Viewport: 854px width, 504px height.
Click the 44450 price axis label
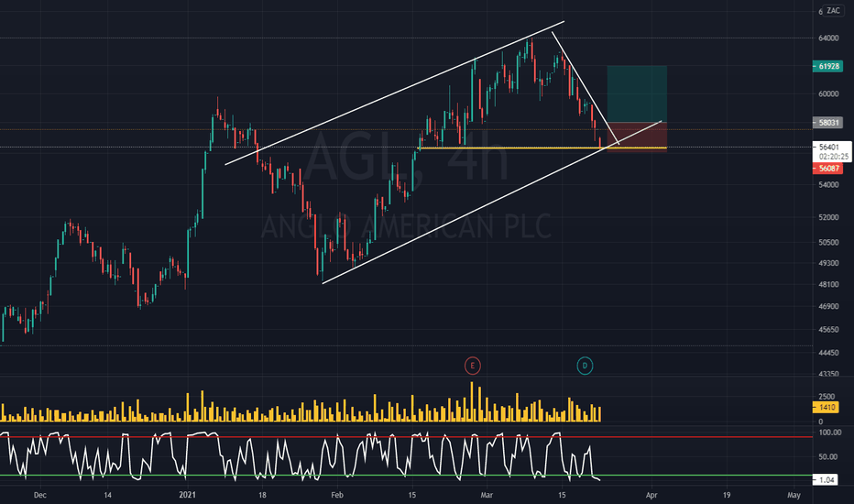click(828, 353)
